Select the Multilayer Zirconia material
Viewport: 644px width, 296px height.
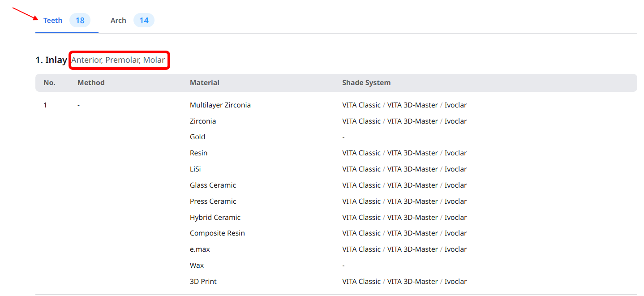coord(220,105)
